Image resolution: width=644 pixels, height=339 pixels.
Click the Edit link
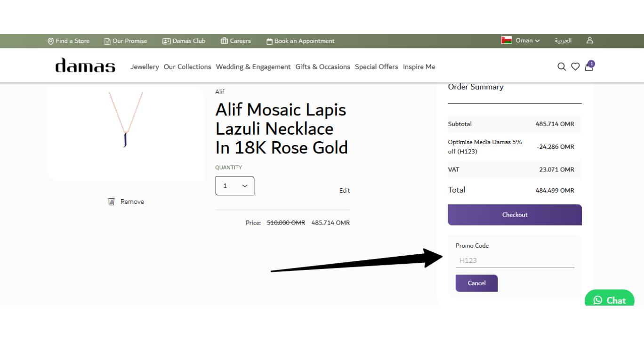point(345,191)
